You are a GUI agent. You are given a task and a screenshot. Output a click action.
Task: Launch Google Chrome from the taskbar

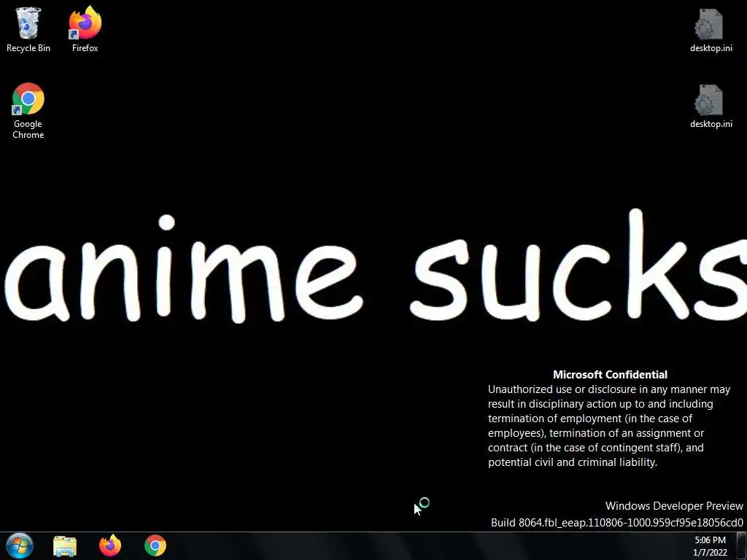tap(155, 545)
